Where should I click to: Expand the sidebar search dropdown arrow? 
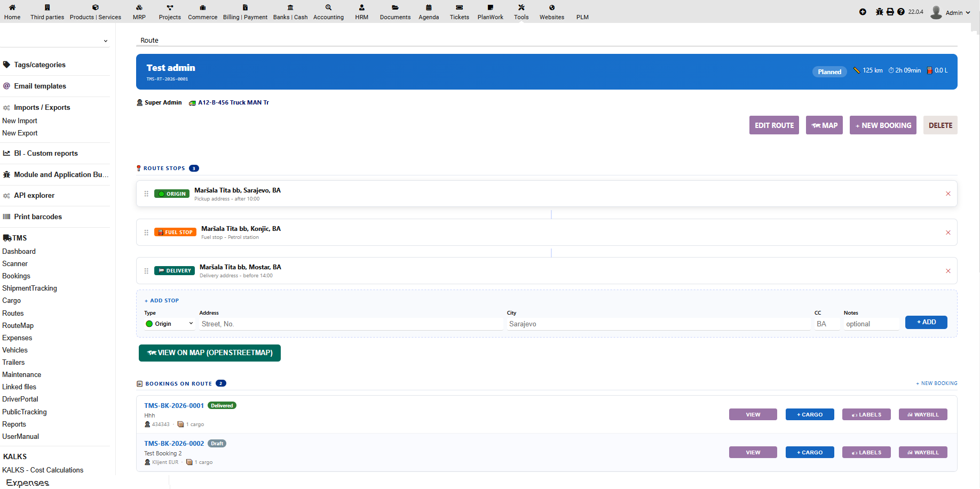tap(106, 41)
